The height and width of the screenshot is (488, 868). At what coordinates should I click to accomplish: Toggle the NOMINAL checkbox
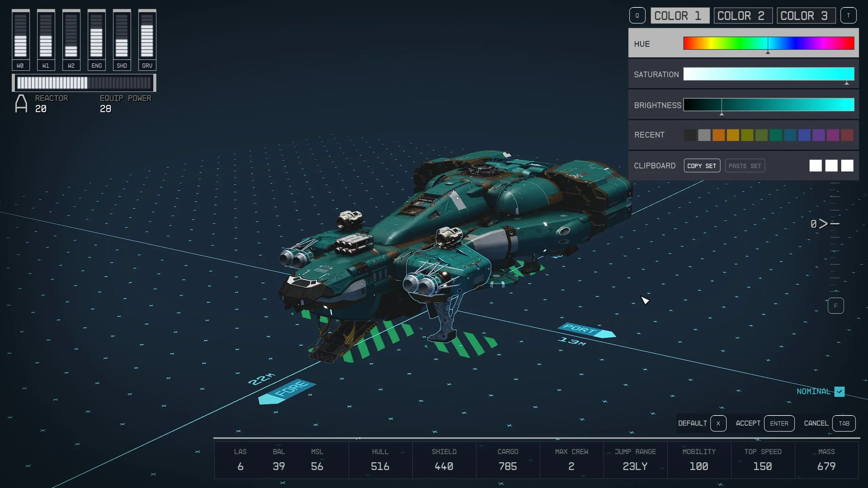coord(840,391)
